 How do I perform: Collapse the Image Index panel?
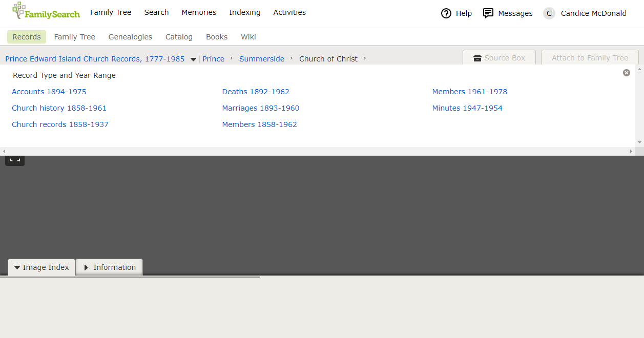tap(41, 267)
